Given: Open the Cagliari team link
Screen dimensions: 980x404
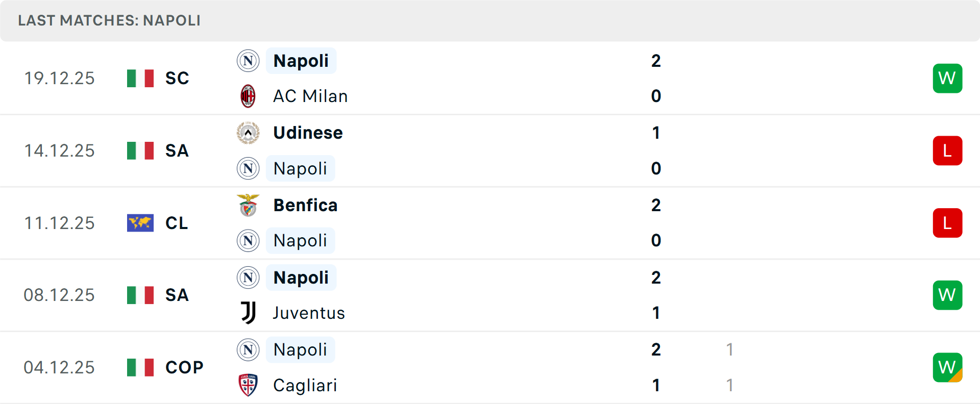Looking at the screenshot, I should coord(305,385).
